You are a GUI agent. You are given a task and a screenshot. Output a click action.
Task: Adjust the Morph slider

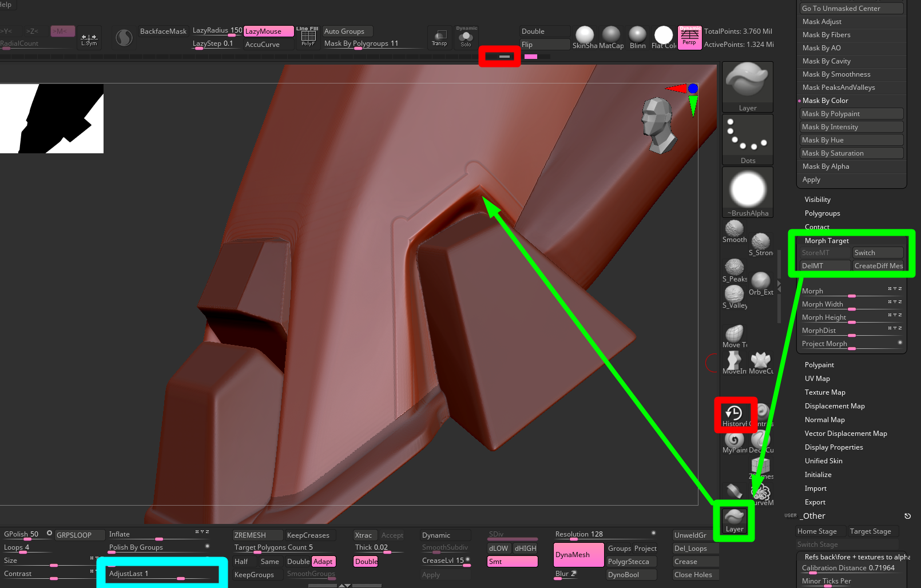click(x=851, y=292)
